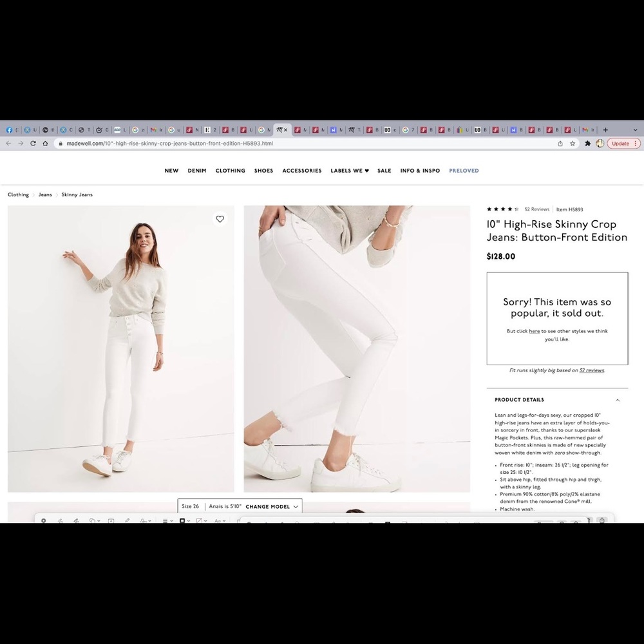
Task: Click item number text 'Item H5893'
Action: point(570,209)
